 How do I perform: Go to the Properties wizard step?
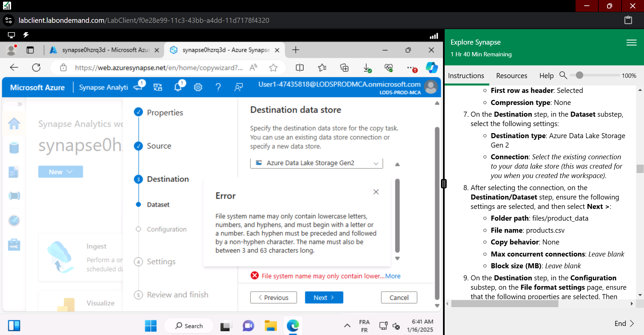pyautogui.click(x=165, y=113)
